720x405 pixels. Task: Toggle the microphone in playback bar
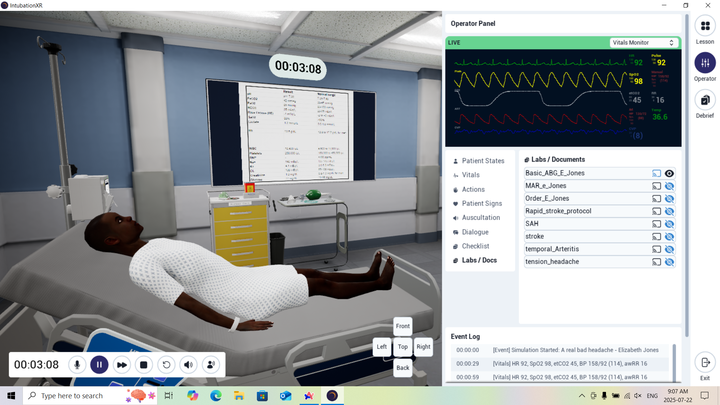pyautogui.click(x=77, y=365)
